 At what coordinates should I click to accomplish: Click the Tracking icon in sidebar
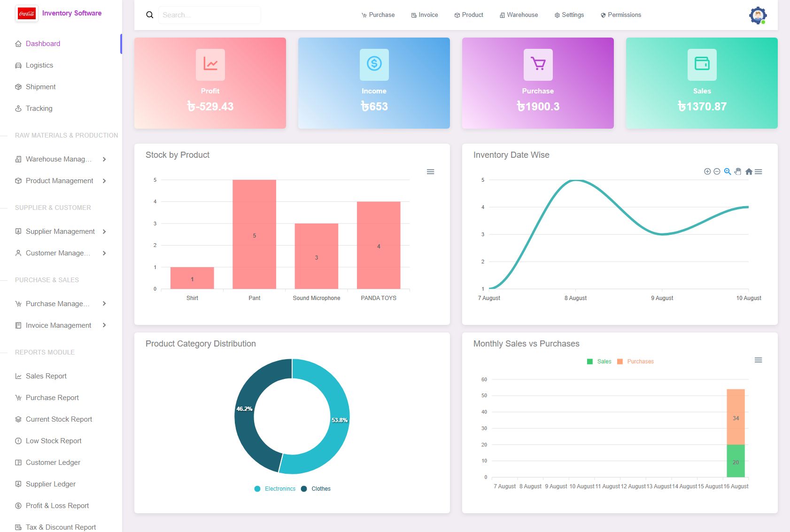pos(18,108)
